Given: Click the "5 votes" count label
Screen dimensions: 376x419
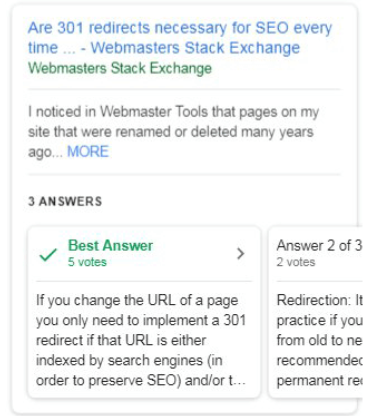Looking at the screenshot, I should coord(87,262).
